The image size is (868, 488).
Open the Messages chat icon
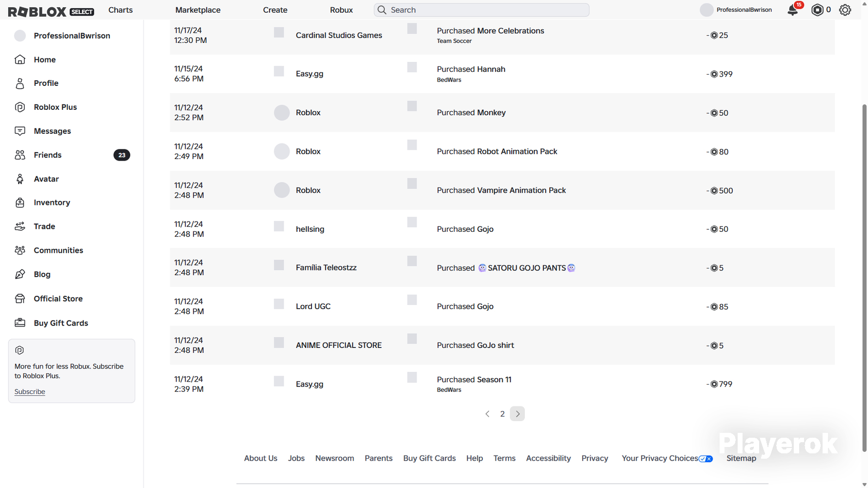(x=20, y=131)
